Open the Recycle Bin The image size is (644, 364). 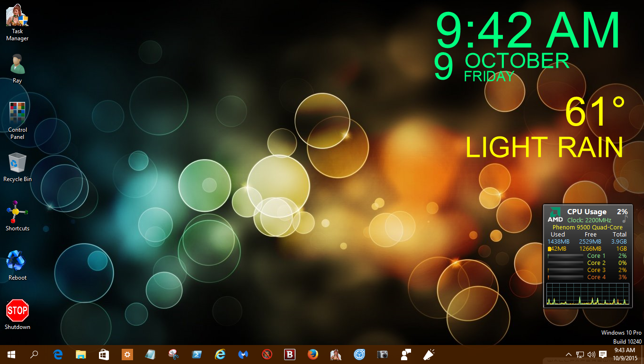[x=17, y=163]
